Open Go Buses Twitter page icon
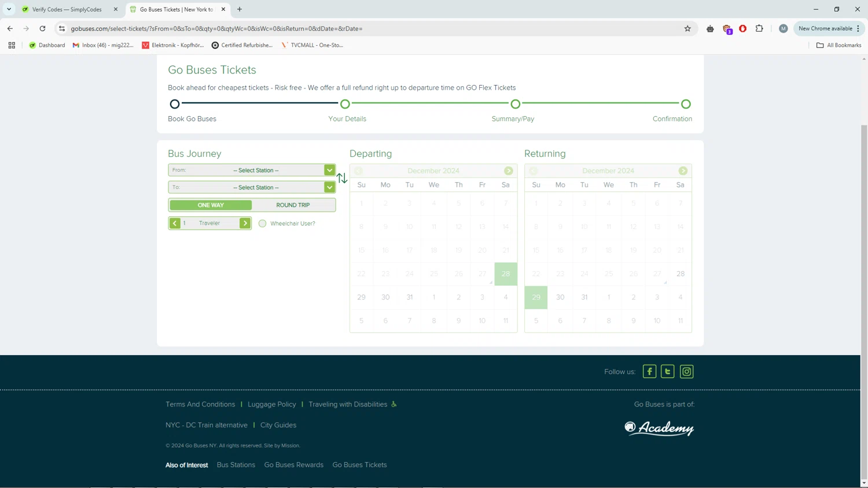 point(668,372)
